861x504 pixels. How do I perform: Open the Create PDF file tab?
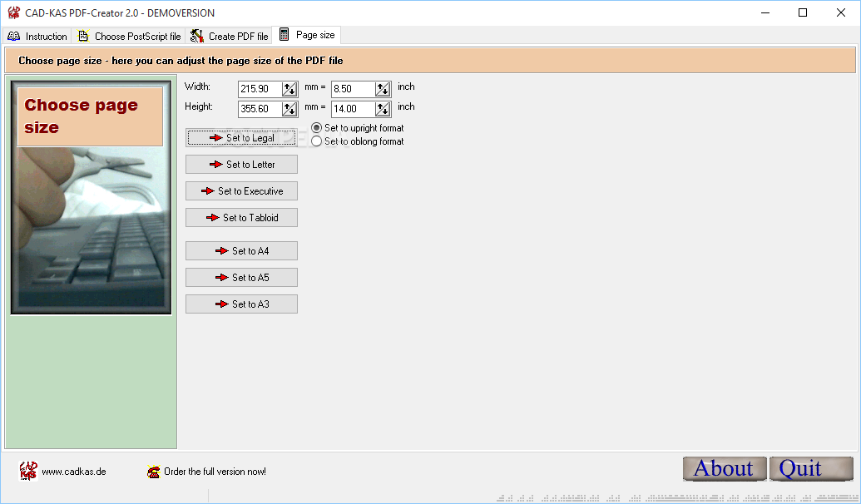229,37
